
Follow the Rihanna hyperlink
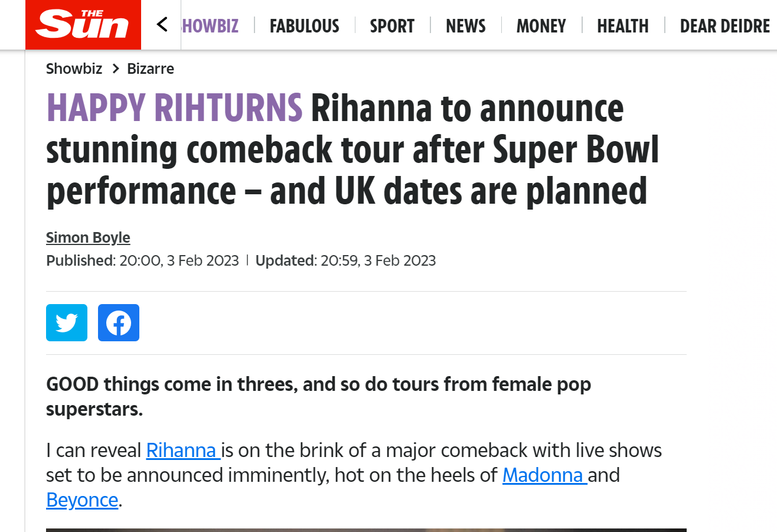click(182, 451)
